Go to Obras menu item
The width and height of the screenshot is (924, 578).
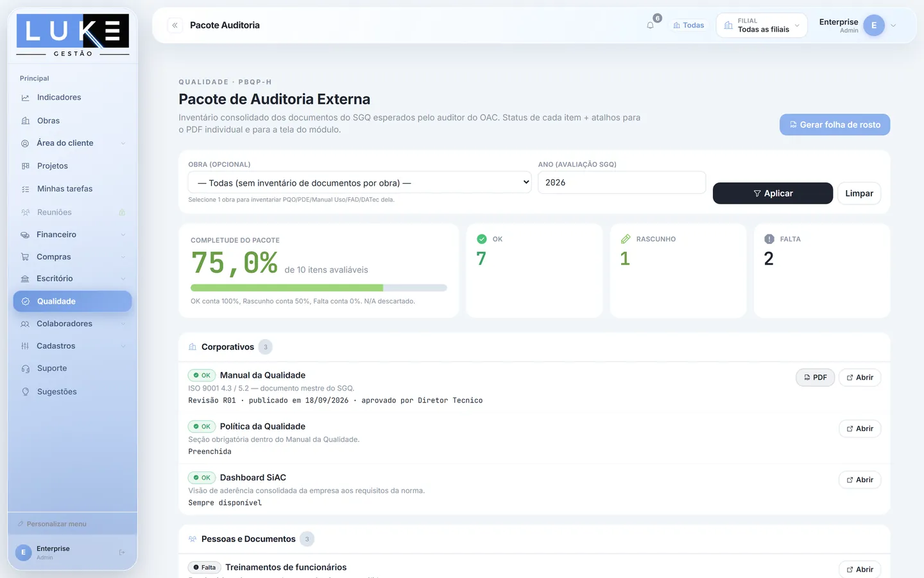click(x=73, y=121)
